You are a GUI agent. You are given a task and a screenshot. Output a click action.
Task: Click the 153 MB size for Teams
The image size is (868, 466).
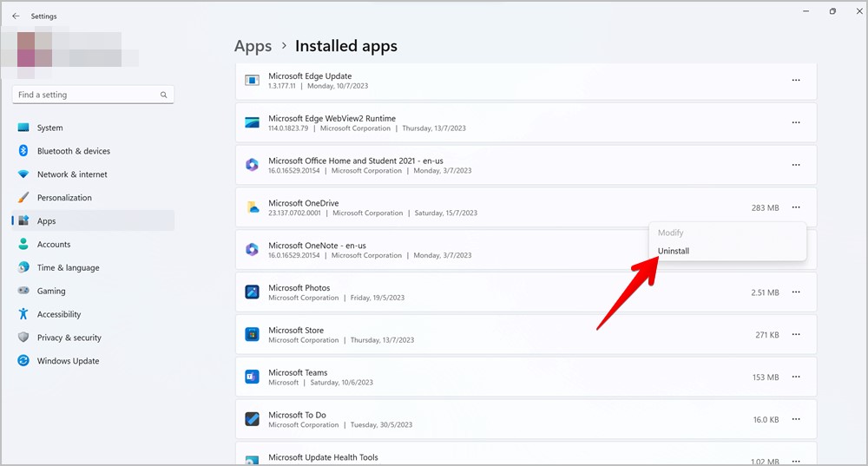[x=766, y=377]
